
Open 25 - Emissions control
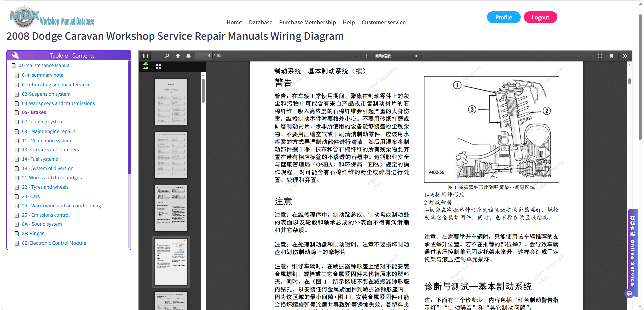coord(46,215)
